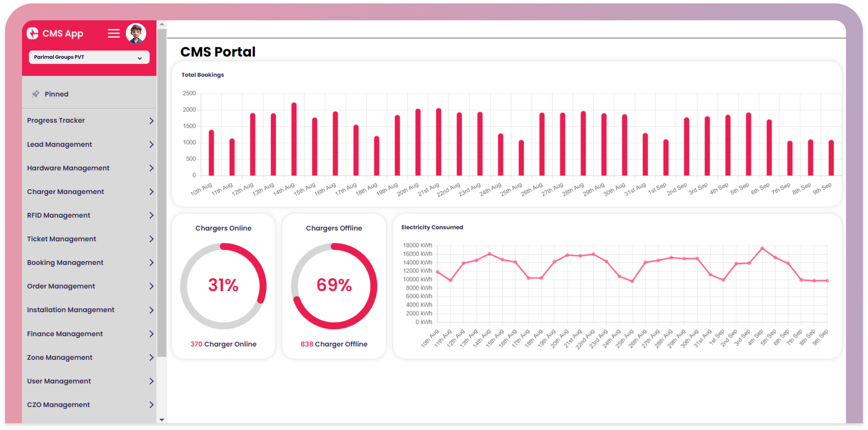Click the Pinned pin icon
868x430 pixels.
coord(36,94)
